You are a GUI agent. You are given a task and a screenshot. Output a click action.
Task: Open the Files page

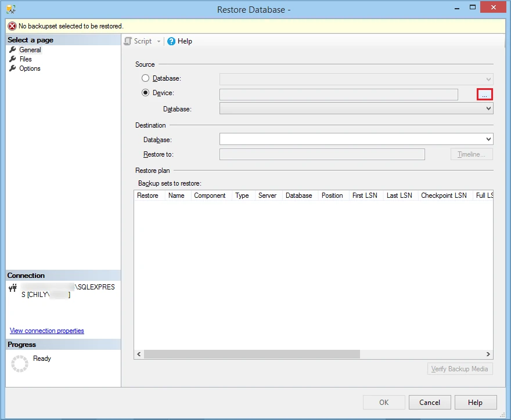pyautogui.click(x=26, y=59)
